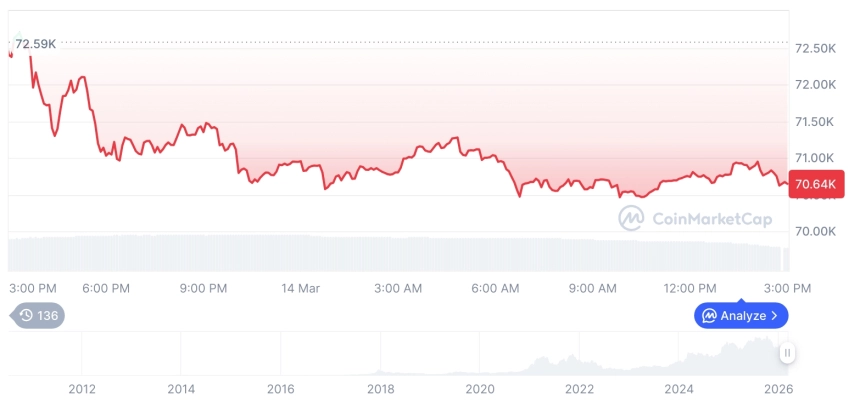This screenshot has height=401, width=860.
Task: Click the 2020 year on the timeline navigator
Action: coord(480,389)
